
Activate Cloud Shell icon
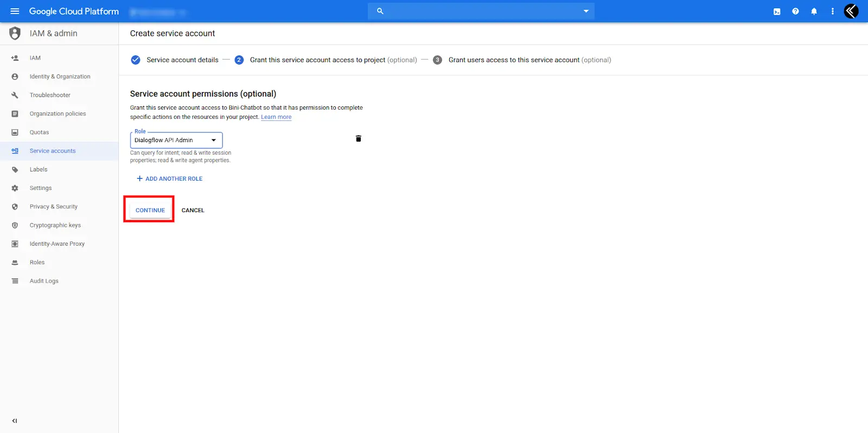point(777,11)
